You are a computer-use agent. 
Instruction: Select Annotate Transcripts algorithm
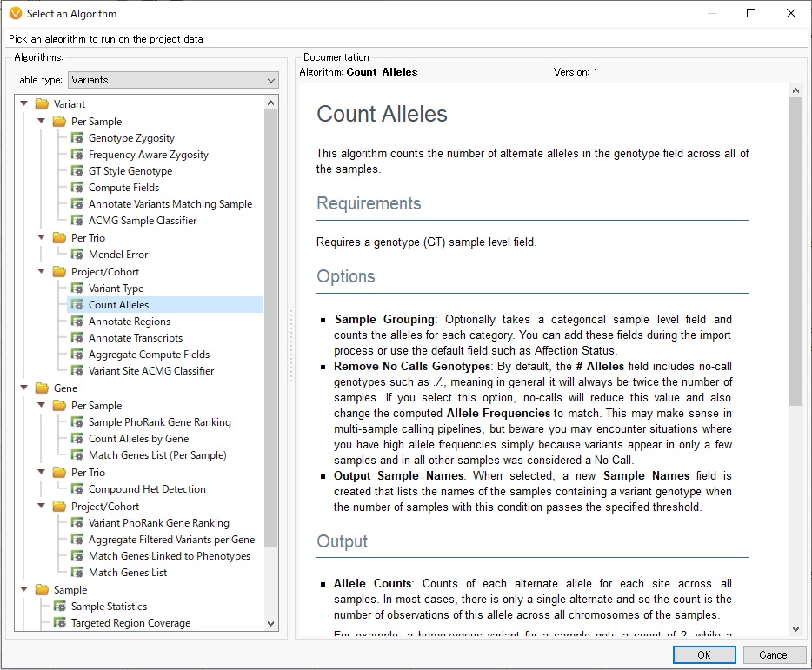tap(136, 338)
